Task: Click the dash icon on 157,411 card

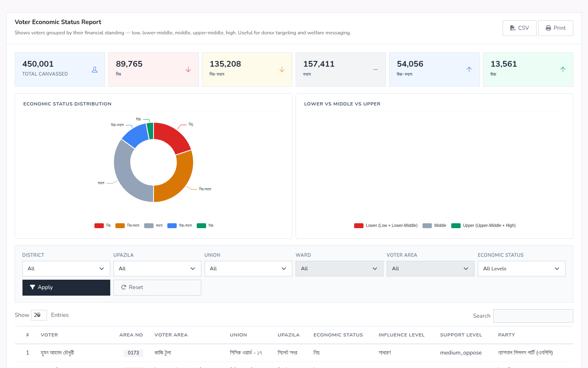Action: tap(375, 70)
